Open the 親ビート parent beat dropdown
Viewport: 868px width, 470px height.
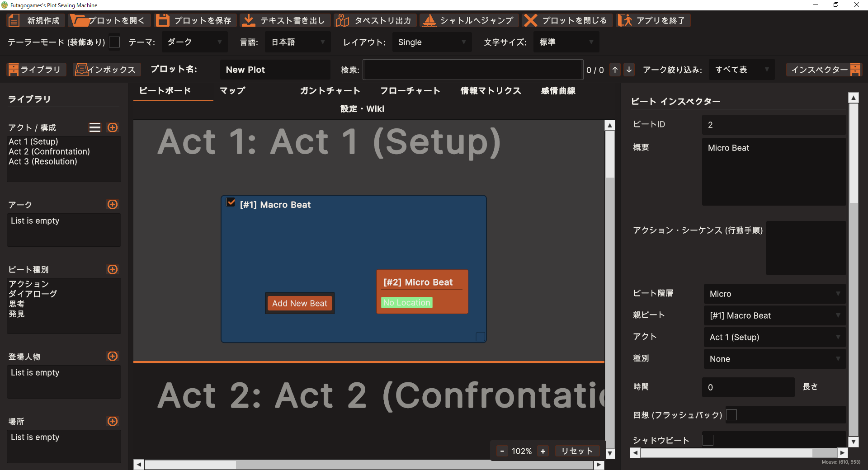click(775, 315)
